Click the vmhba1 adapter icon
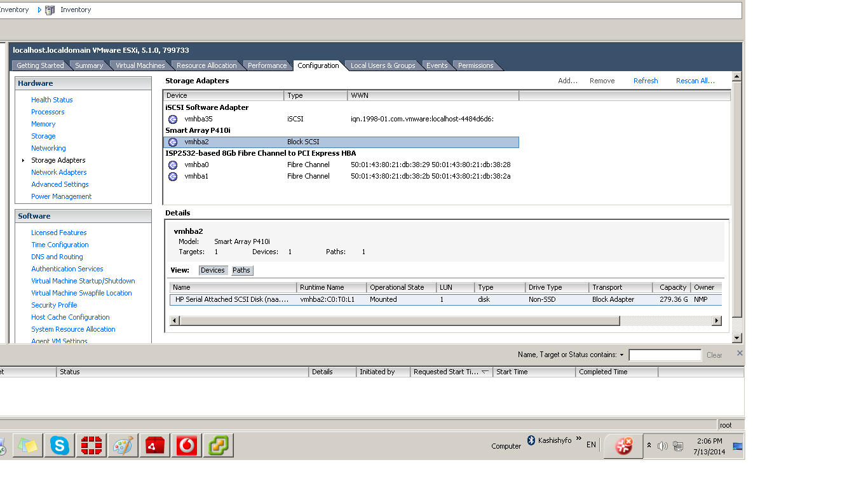868x488 pixels. (173, 176)
